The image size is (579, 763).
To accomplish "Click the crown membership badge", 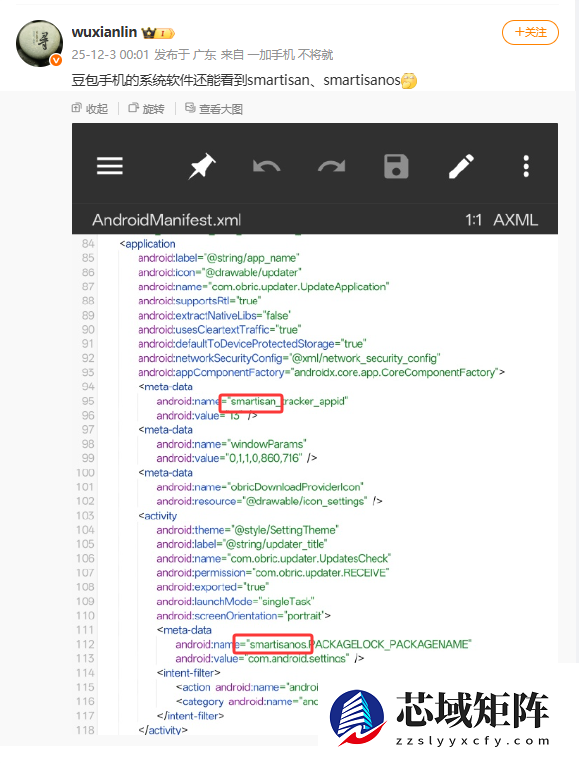I will point(158,33).
